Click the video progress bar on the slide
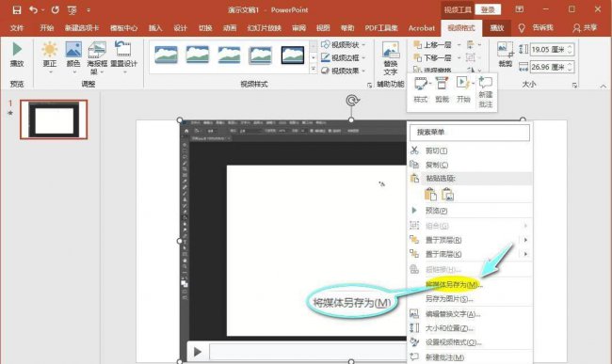 pyautogui.click(x=308, y=352)
